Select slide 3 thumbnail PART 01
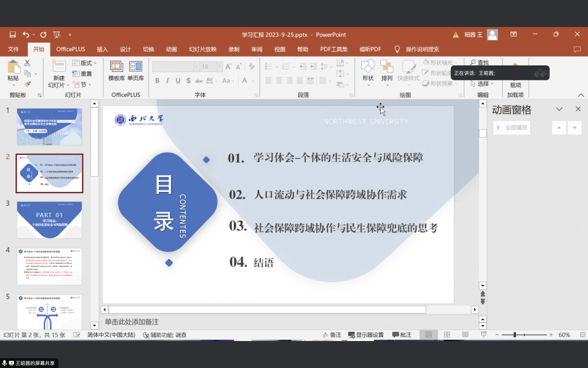Screen dimensions: 588x368 (x=50, y=220)
